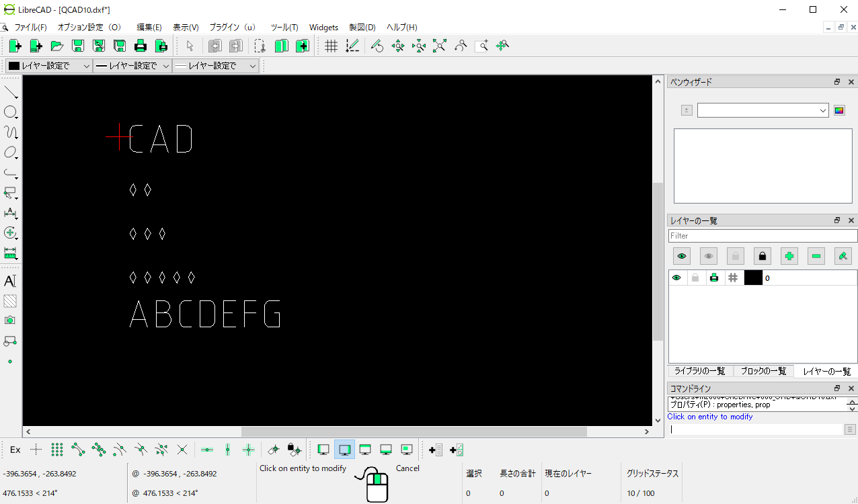Lock all layers button
The width and height of the screenshot is (858, 504).
(x=763, y=256)
